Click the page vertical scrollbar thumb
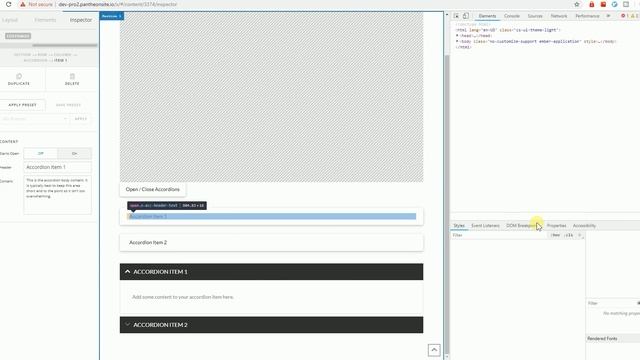Screen dimensions: 640x360 click(x=447, y=204)
